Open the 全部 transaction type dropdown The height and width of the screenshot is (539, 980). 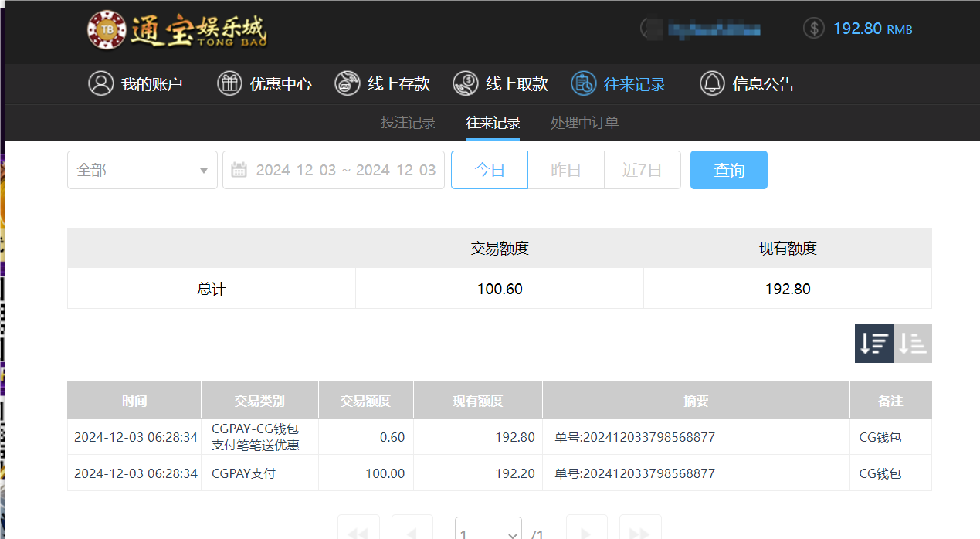point(142,170)
